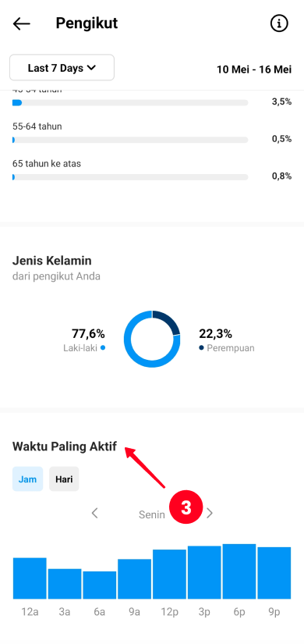Show the previous day with left chevron
304x644 pixels.
(95, 513)
